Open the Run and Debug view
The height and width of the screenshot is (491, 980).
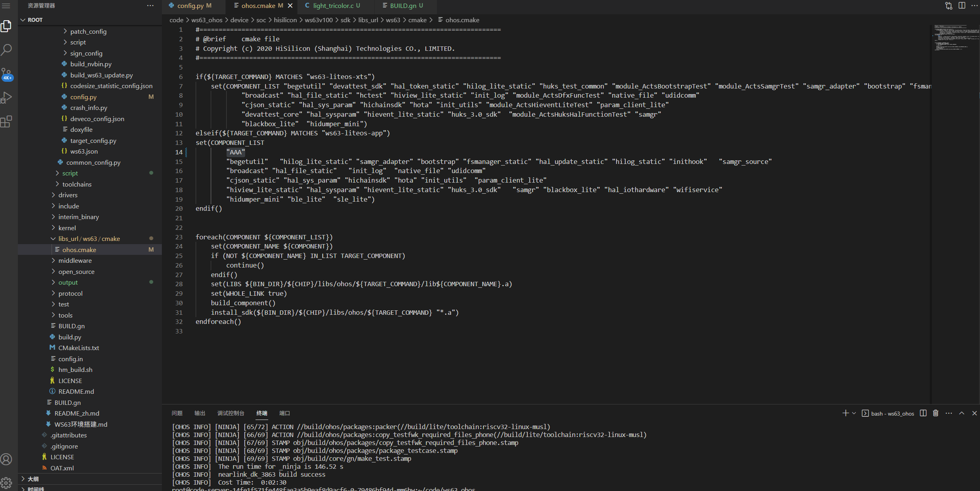pos(7,97)
